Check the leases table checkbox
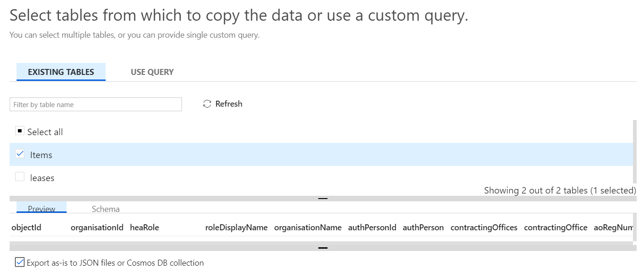644x279 pixels. tap(20, 177)
